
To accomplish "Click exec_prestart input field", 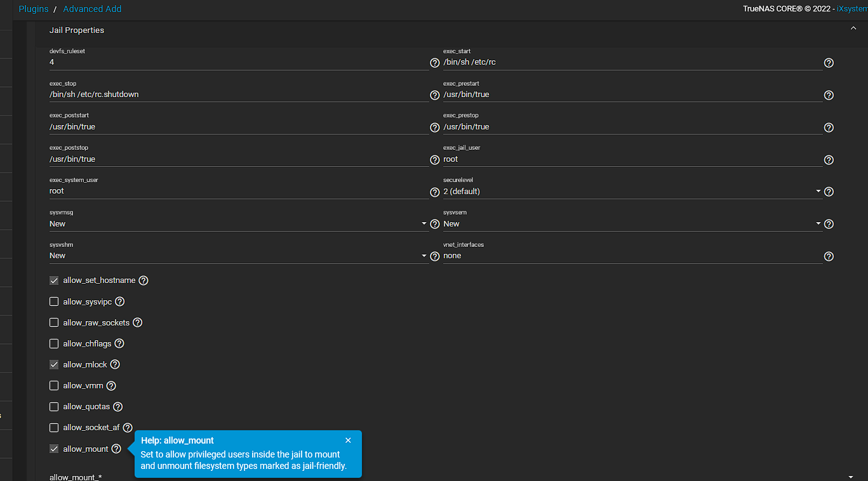I will click(632, 95).
